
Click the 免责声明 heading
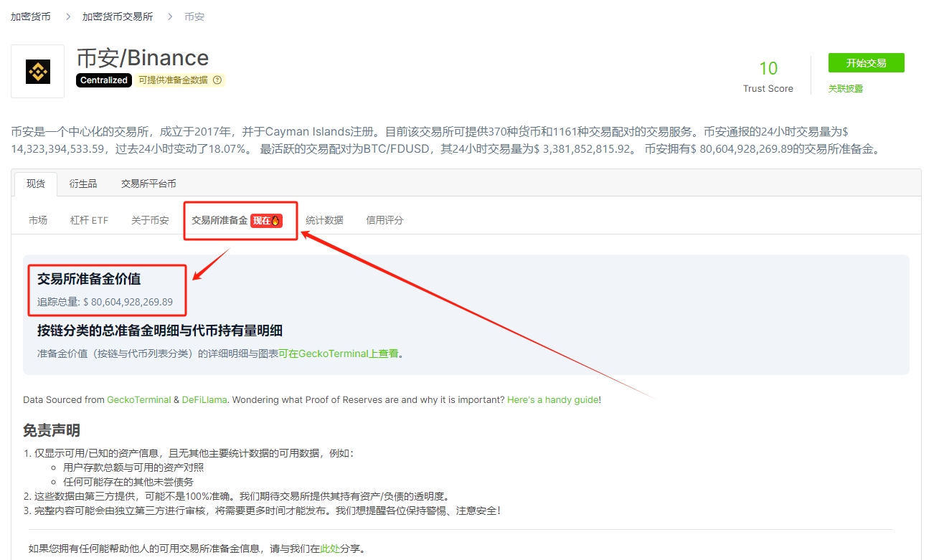(52, 430)
